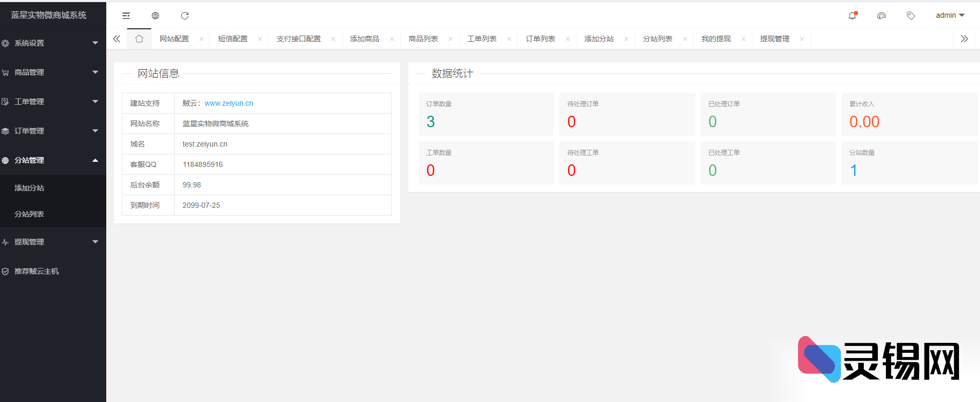Screen dimensions: 980x402
Task: Expand the 商品管理 sidebar menu
Action: click(x=50, y=72)
